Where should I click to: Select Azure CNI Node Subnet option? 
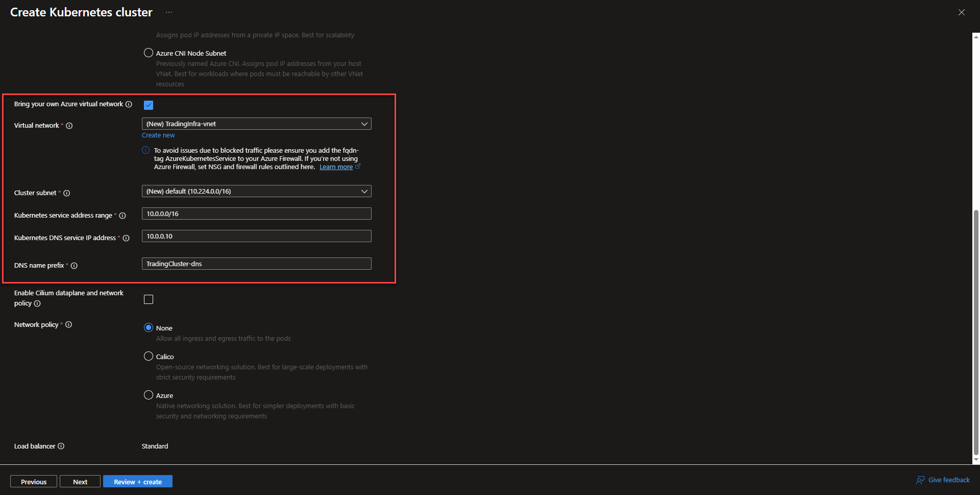click(x=149, y=53)
